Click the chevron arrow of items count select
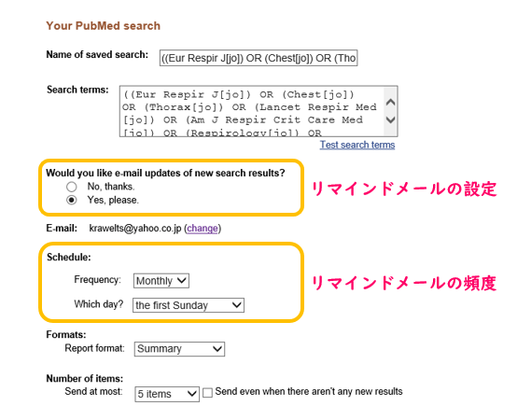This screenshot has width=517, height=420. [191, 394]
